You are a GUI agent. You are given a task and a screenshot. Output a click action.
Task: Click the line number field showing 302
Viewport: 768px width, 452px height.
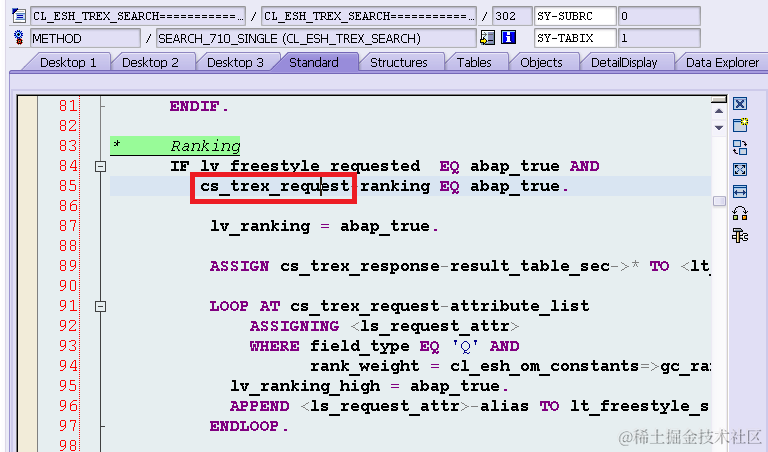[512, 16]
